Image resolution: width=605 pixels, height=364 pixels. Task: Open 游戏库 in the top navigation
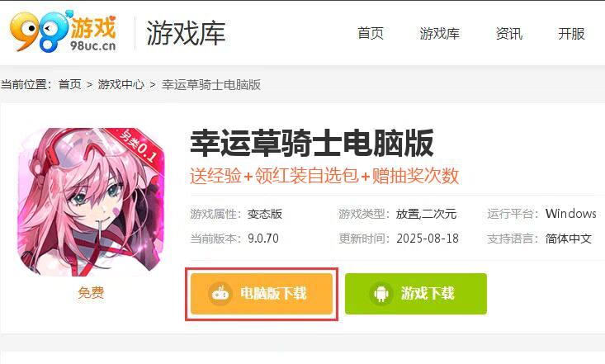tap(439, 34)
